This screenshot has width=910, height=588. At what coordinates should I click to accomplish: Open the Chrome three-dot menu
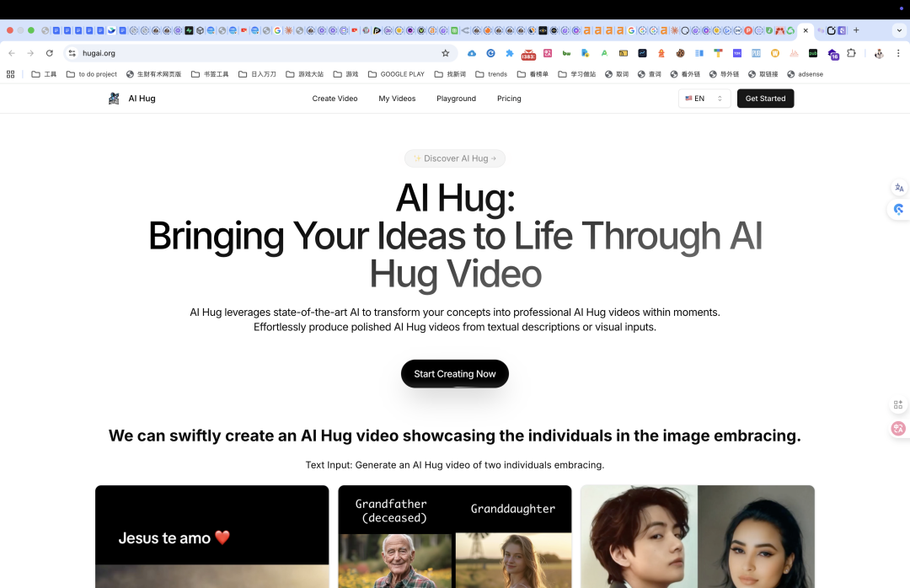898,53
